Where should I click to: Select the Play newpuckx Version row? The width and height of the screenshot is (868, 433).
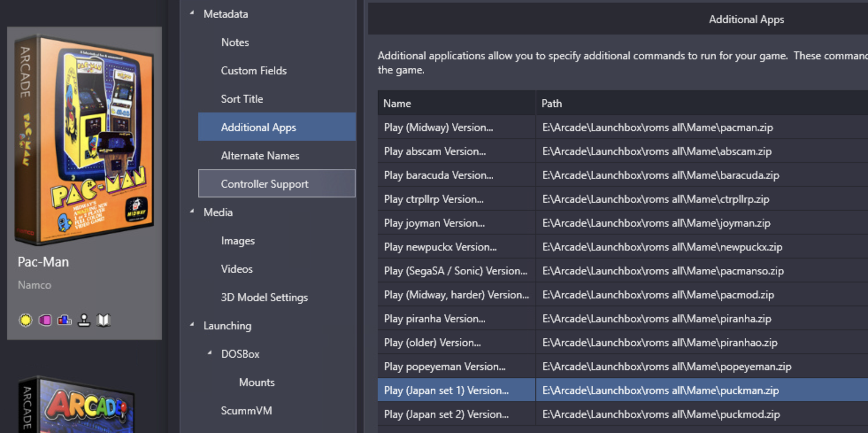click(623, 247)
